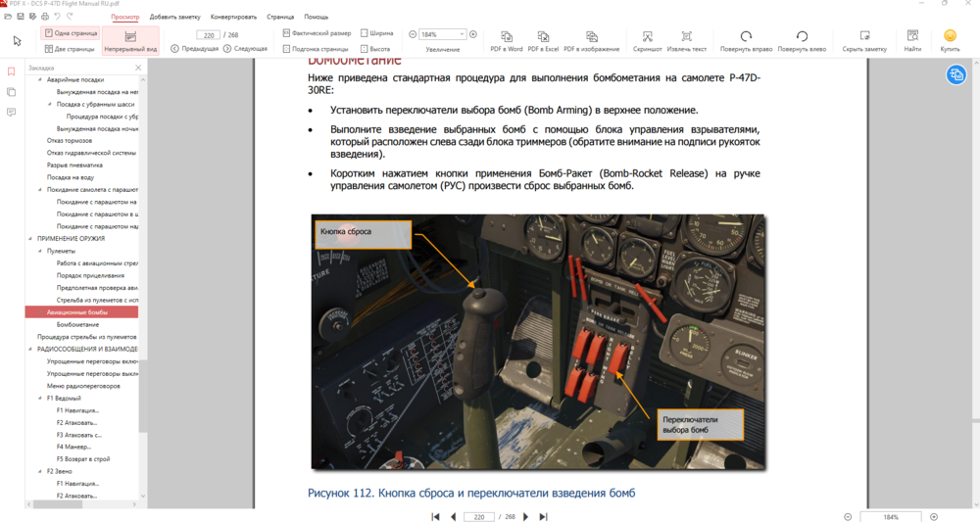The height and width of the screenshot is (522, 980).
Task: Click the toolbar page number field 220
Action: click(x=209, y=35)
